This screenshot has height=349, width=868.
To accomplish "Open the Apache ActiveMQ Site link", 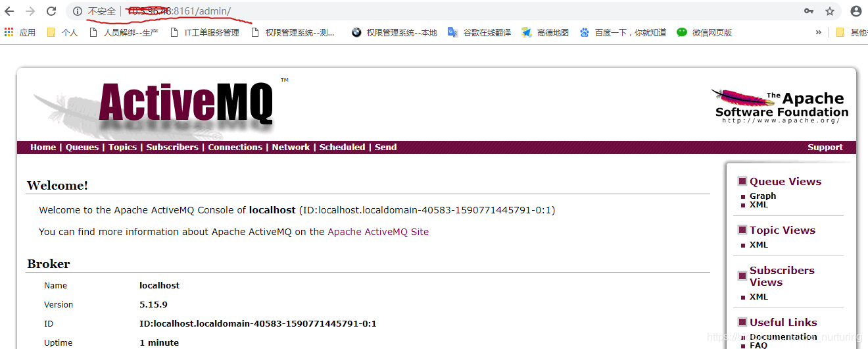I will click(378, 232).
